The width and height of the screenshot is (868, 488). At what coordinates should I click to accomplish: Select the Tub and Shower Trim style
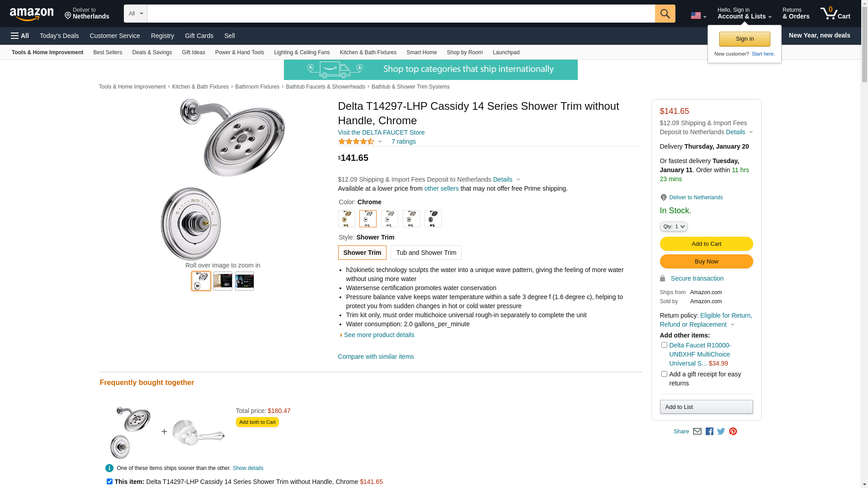click(x=426, y=253)
